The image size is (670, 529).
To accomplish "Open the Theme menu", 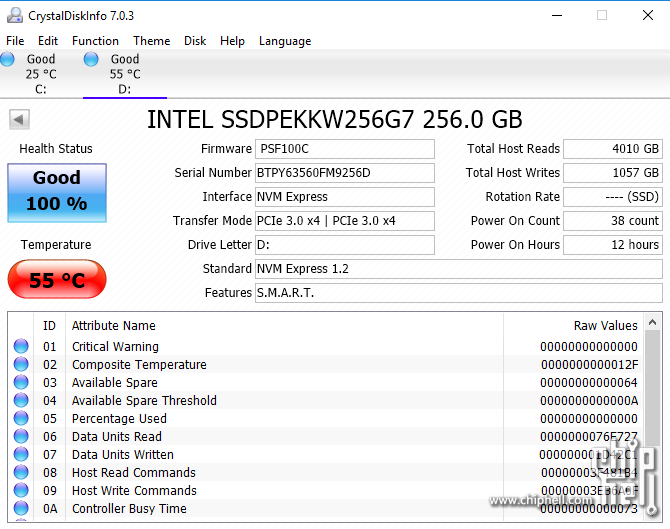I will coord(151,41).
